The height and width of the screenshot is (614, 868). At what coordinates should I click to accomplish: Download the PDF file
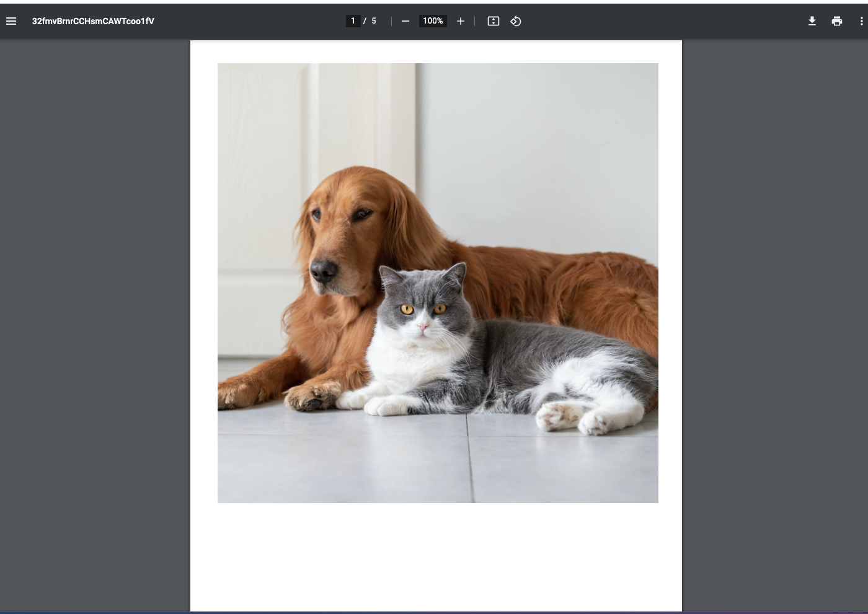pos(812,21)
